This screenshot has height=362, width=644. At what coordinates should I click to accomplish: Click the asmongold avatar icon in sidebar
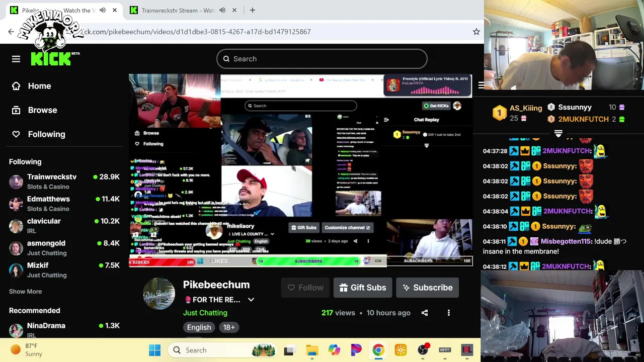(16, 248)
